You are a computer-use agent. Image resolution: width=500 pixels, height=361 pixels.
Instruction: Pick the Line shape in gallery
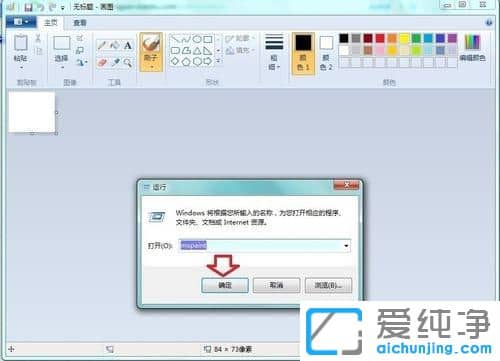(x=176, y=39)
